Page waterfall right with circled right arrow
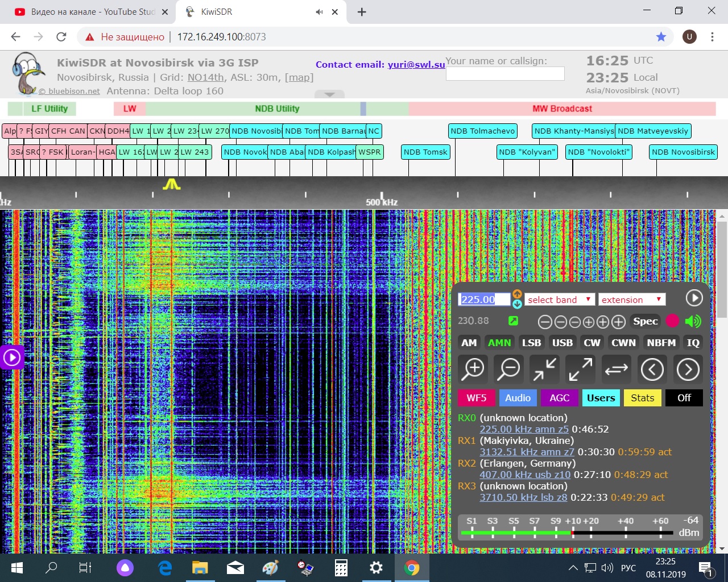 (688, 369)
